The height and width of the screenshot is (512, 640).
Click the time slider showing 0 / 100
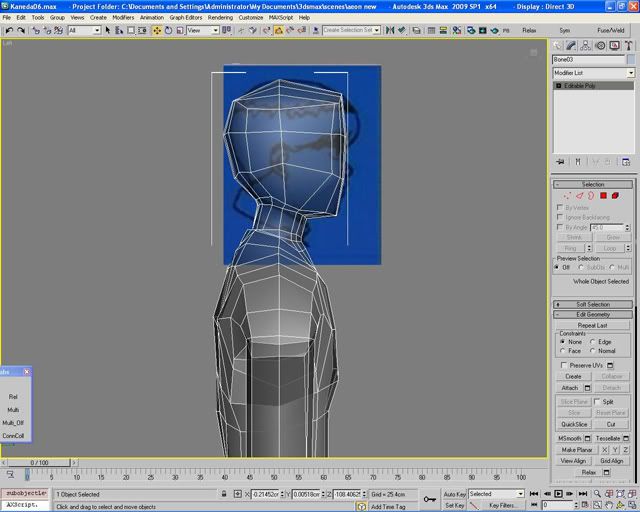(40, 463)
